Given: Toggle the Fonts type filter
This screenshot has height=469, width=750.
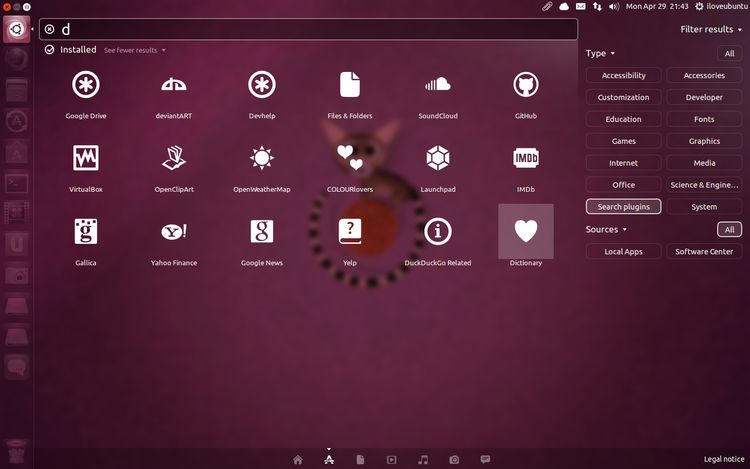Looking at the screenshot, I should click(x=704, y=120).
